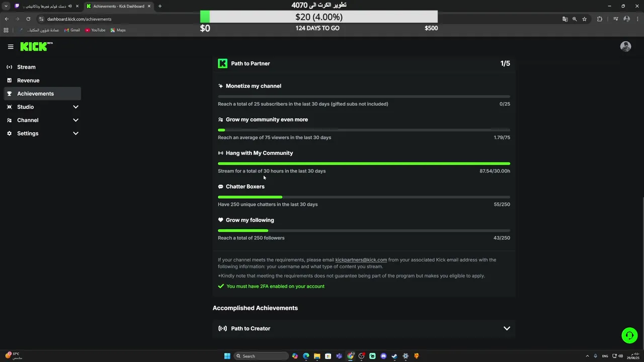Image resolution: width=644 pixels, height=362 pixels.
Task: Mute the first tab via its speaker icon
Action: 70,6
